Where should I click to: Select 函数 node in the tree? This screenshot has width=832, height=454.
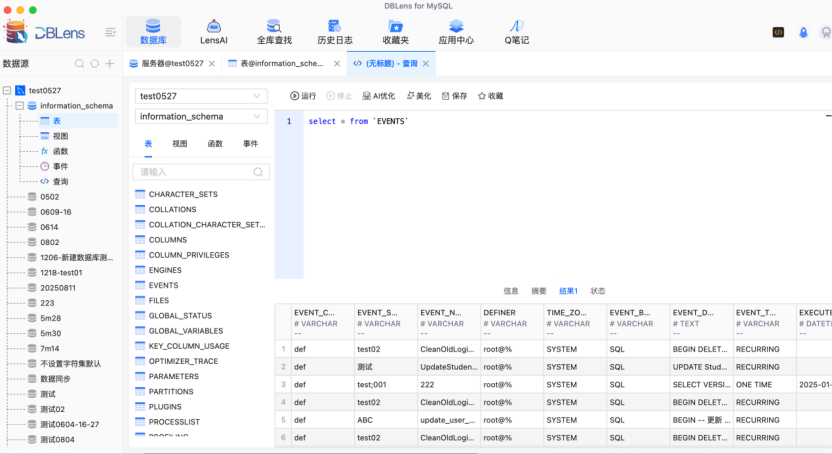(x=60, y=151)
